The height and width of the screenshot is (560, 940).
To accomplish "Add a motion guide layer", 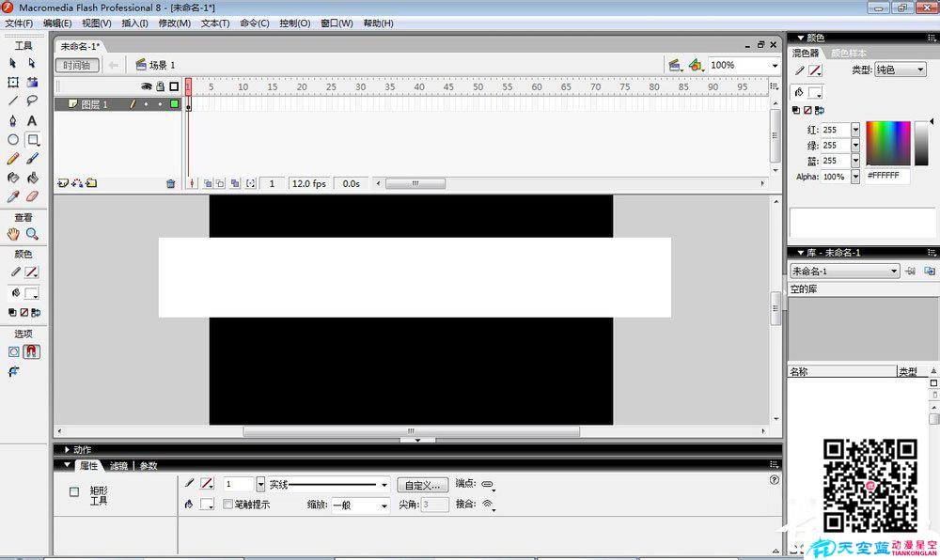I will [x=77, y=183].
